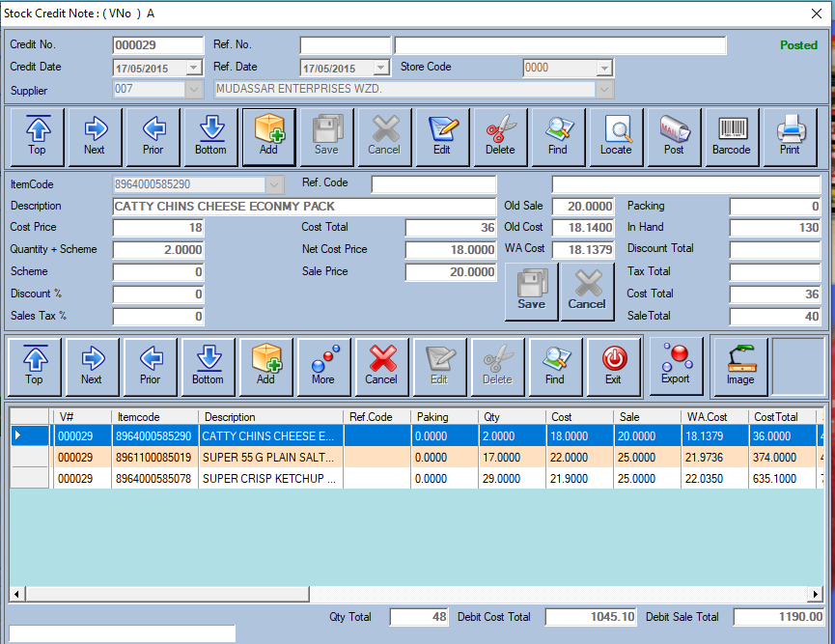Click the Quantity + Scheme input field

click(158, 249)
